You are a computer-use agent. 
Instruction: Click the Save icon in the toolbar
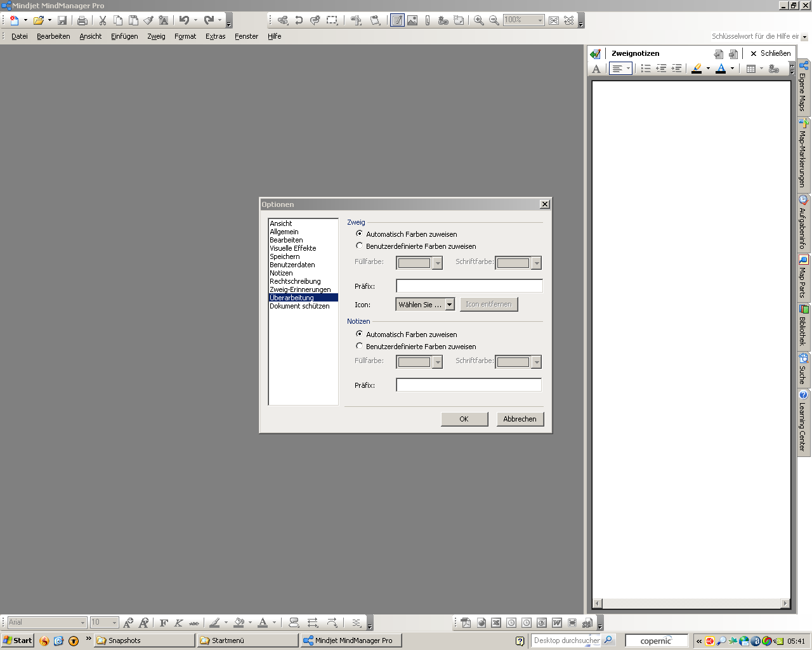[x=62, y=20]
